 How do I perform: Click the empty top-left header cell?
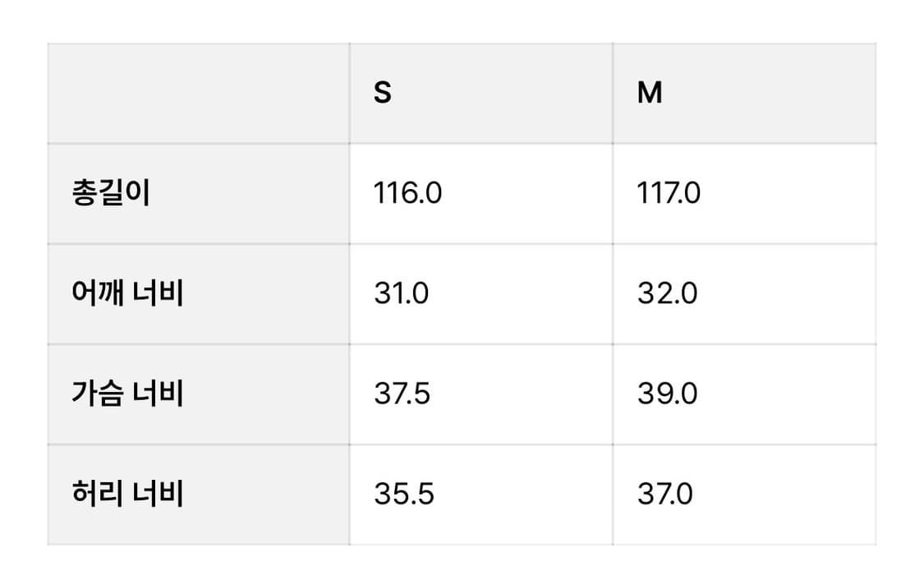[x=198, y=94]
